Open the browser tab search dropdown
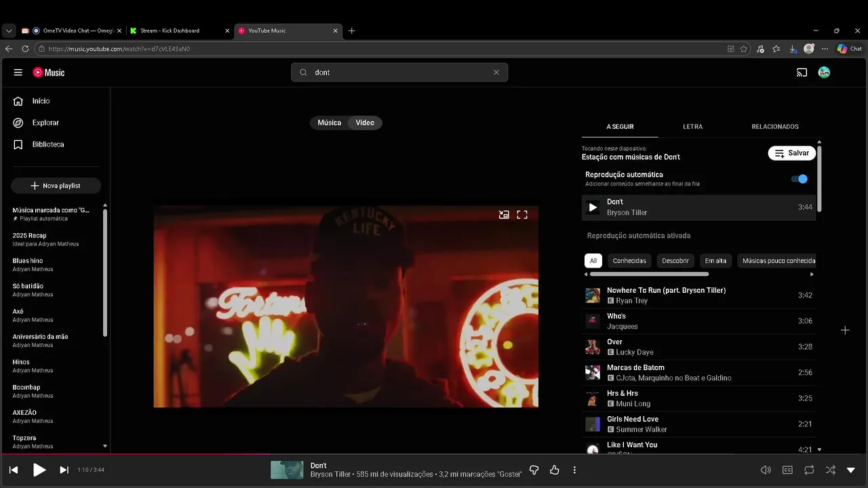This screenshot has width=868, height=488. 8,30
